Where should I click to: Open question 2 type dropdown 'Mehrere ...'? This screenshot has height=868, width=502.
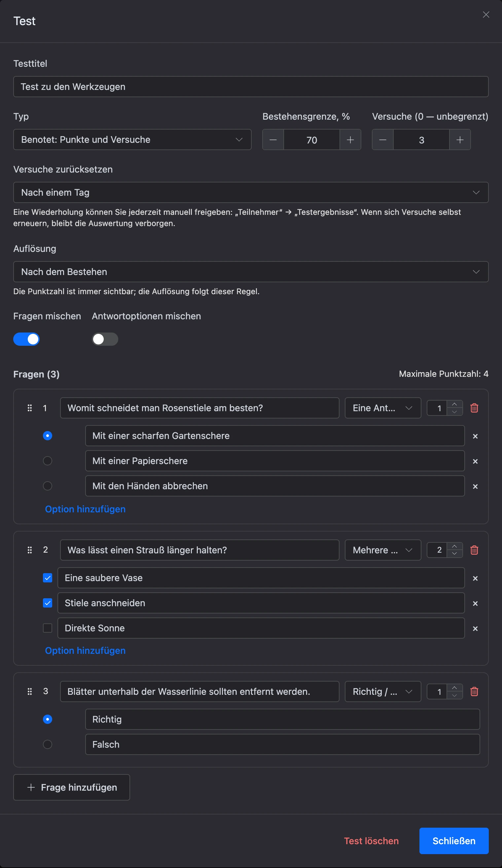pyautogui.click(x=383, y=550)
